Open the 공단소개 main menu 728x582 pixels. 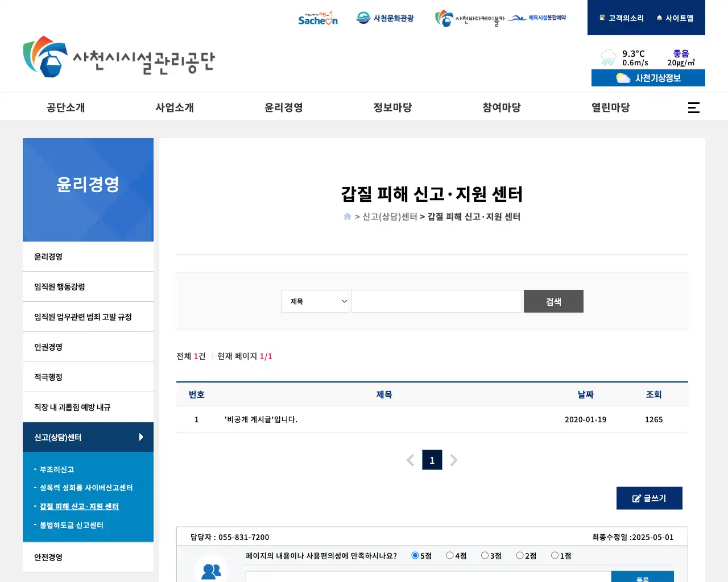click(66, 107)
